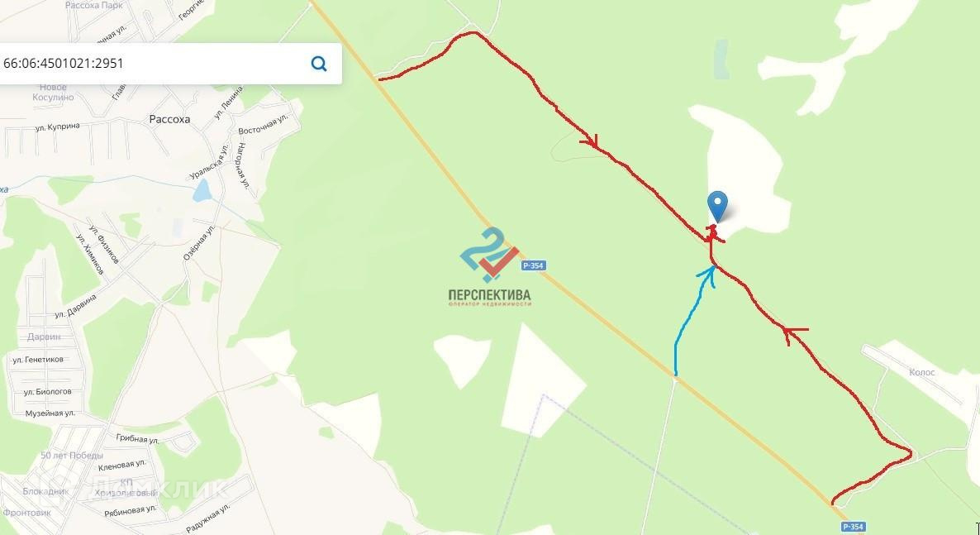The width and height of the screenshot is (980, 535).
Task: Click the Перспектива logo watermark
Action: click(490, 267)
